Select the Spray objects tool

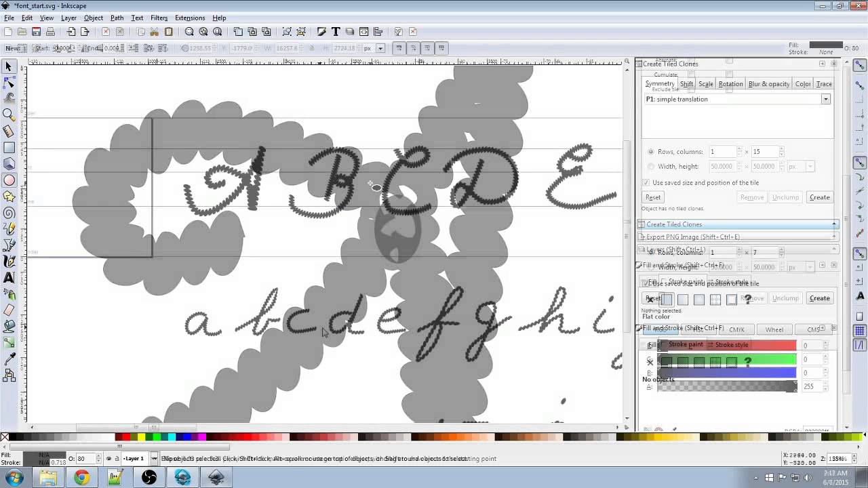(x=9, y=294)
